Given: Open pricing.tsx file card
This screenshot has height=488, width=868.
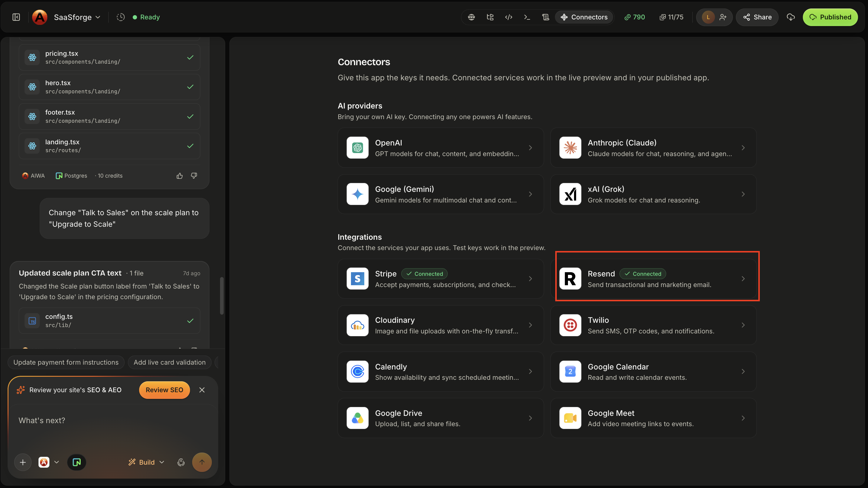Looking at the screenshot, I should 109,57.
